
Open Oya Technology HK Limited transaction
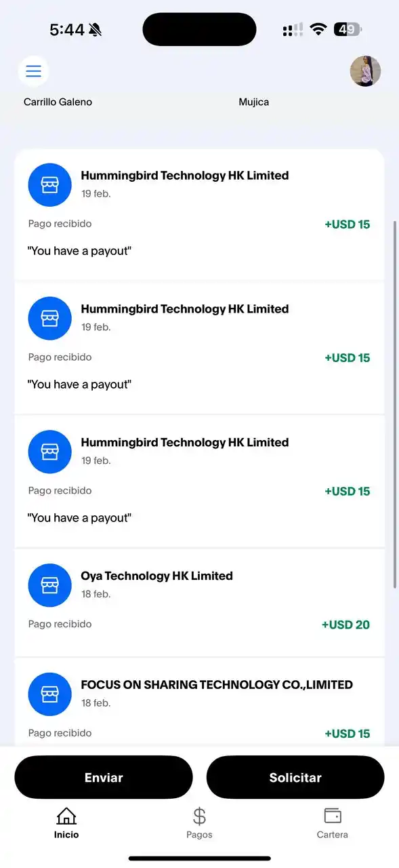[x=199, y=603]
